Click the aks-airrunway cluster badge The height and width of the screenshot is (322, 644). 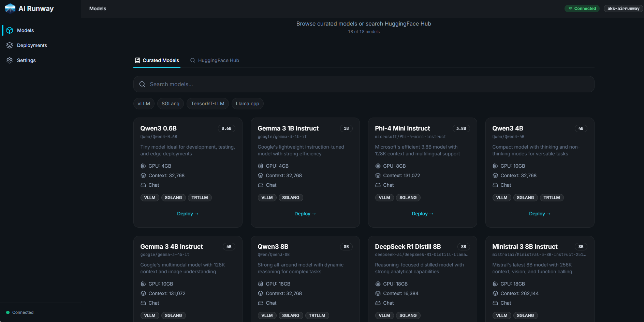(x=624, y=9)
